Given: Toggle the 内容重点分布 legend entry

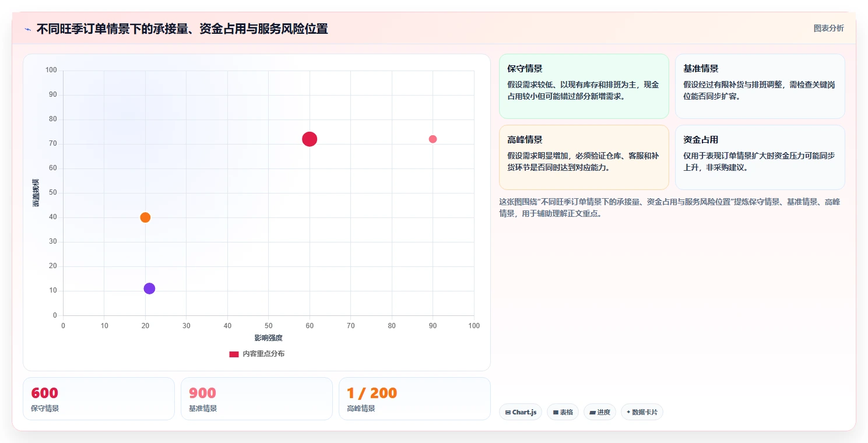Looking at the screenshot, I should coord(257,354).
